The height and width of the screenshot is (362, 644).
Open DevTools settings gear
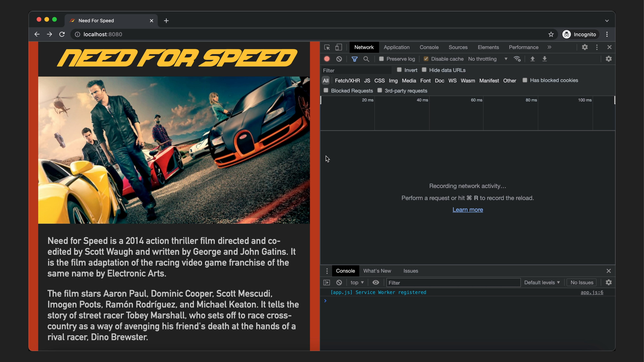[x=584, y=47]
